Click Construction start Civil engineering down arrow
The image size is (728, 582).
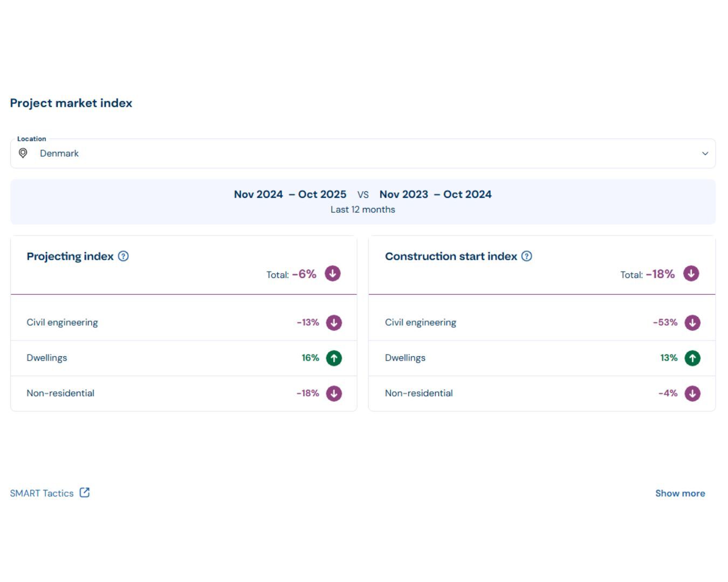click(x=692, y=323)
